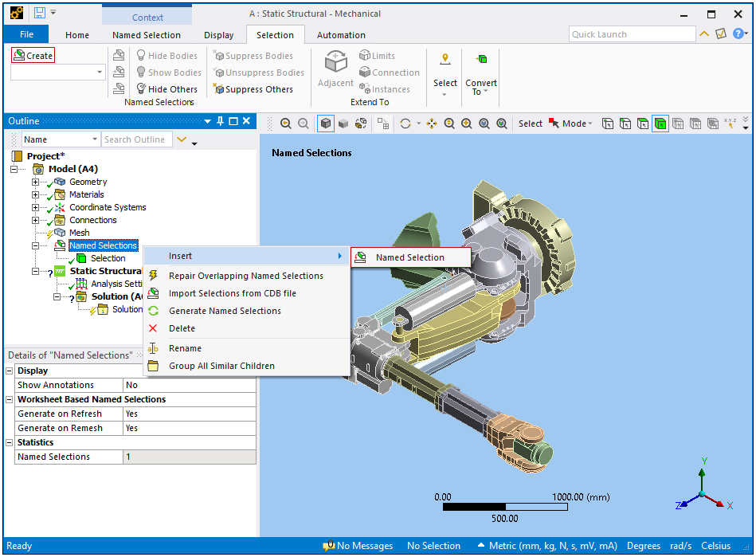This screenshot has height=557, width=756.
Task: Select the Edge selection filter icon
Action: tap(625, 124)
